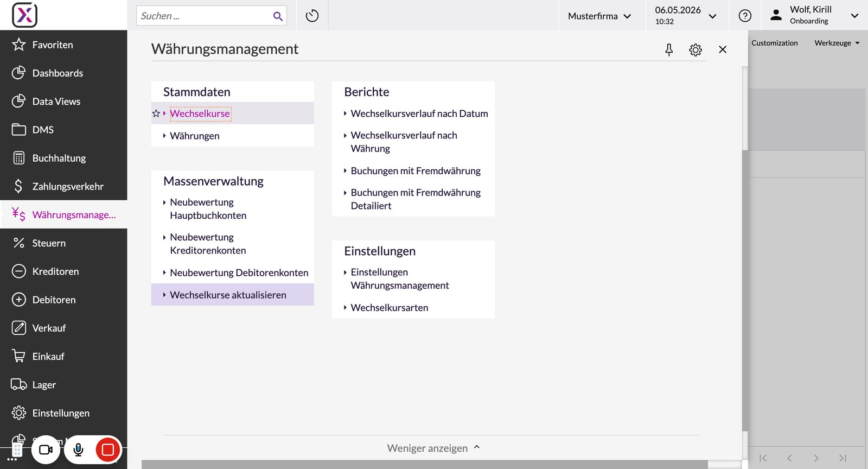Click into the Suchen search field
Viewport: 868px width, 469px height.
205,16
